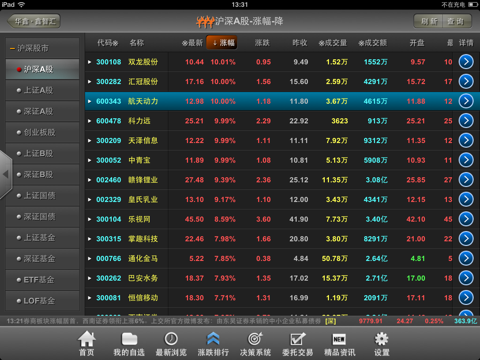Sort by 涨跌 column header
480x360 pixels.
pyautogui.click(x=262, y=43)
